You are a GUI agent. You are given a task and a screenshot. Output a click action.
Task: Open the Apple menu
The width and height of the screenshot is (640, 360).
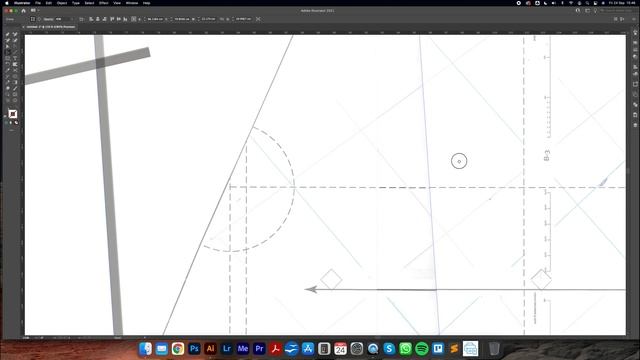[x=7, y=3]
